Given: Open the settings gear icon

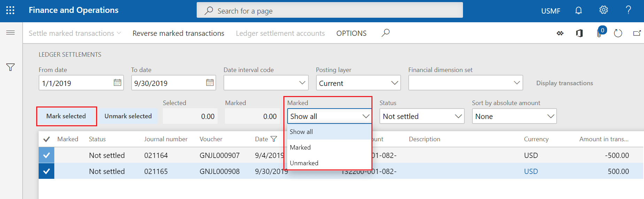Looking at the screenshot, I should 603,10.
